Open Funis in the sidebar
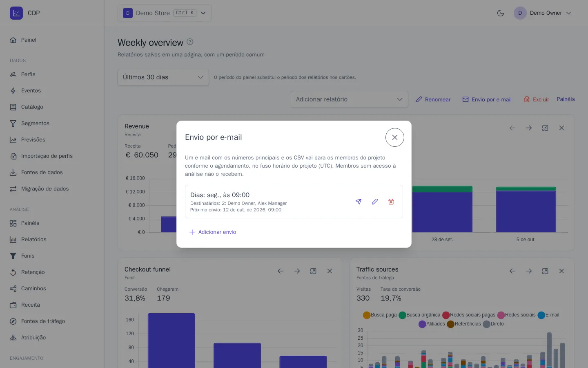This screenshot has height=368, width=588. point(52,256)
